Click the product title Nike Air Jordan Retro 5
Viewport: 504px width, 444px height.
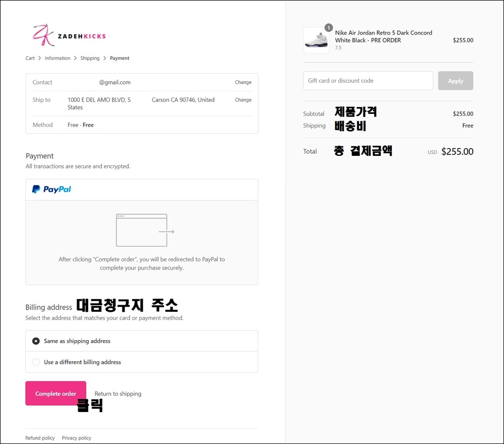[383, 36]
